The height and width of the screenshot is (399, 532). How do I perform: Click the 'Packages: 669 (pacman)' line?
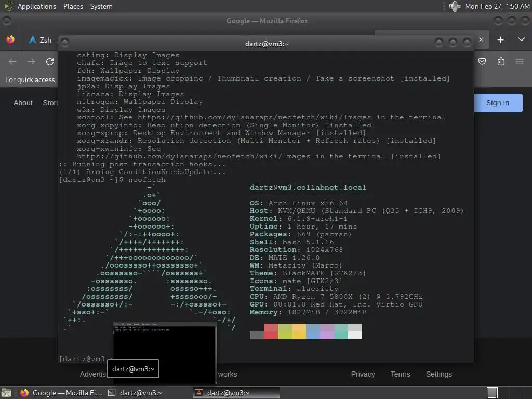pos(301,234)
